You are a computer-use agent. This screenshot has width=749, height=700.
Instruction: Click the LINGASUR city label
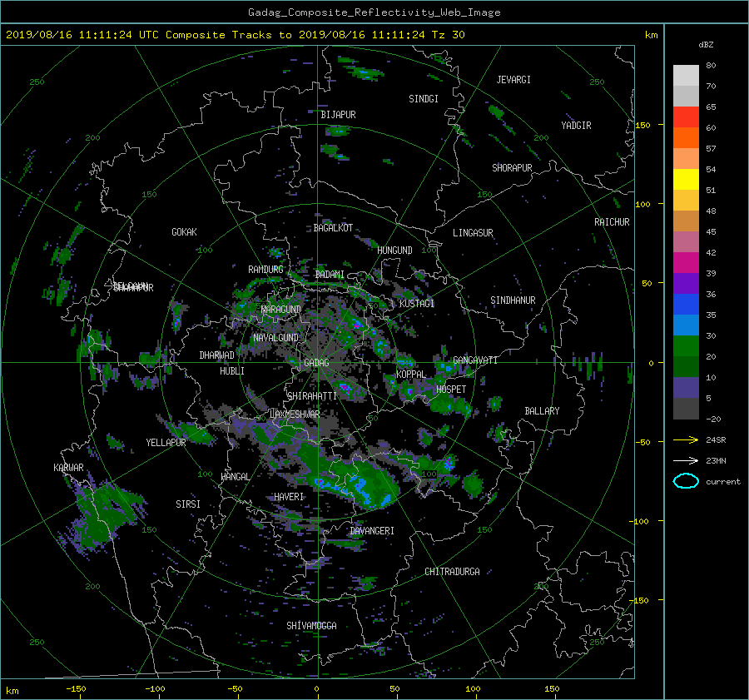(x=473, y=233)
